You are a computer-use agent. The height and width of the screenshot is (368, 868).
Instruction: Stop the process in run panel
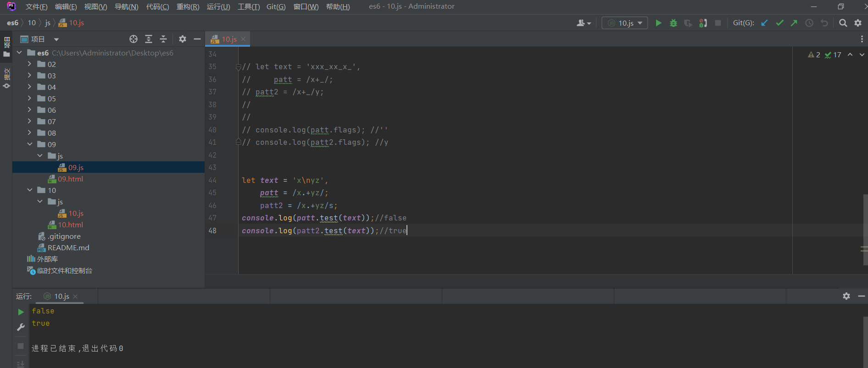(21, 346)
